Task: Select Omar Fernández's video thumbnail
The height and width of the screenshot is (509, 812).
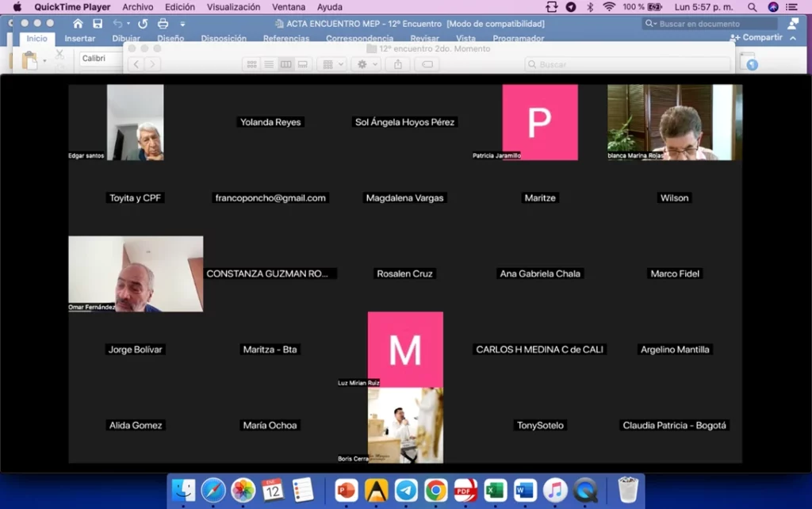Action: click(136, 274)
